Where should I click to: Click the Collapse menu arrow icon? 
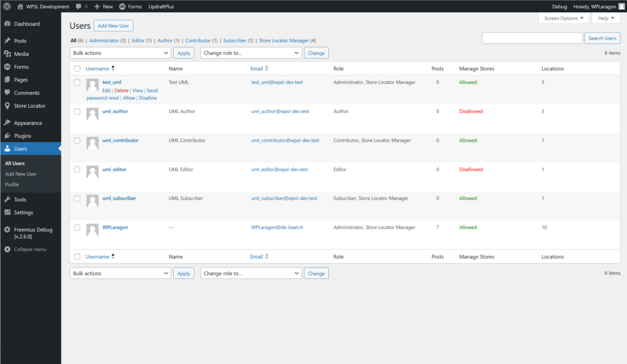[7, 250]
